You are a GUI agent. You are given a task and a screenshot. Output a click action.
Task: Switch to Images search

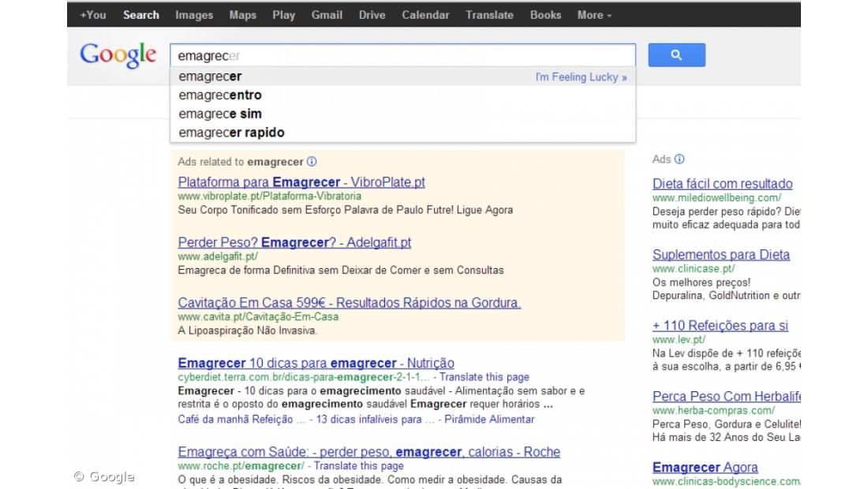point(194,14)
